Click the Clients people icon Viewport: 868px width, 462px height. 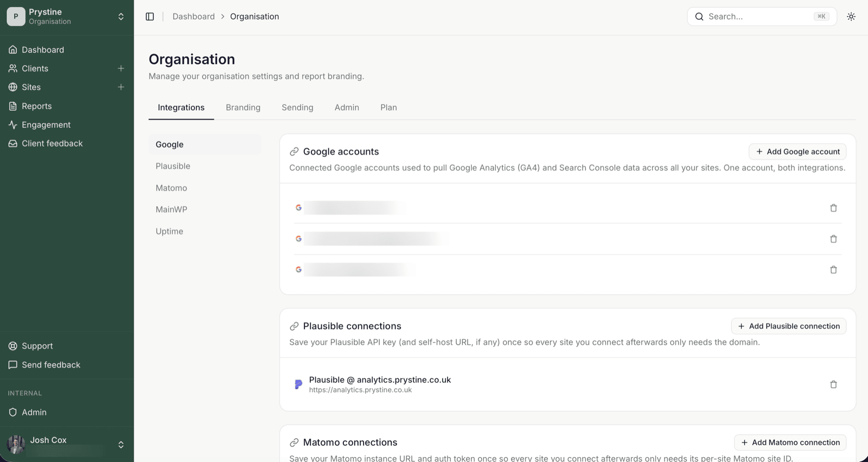13,68
